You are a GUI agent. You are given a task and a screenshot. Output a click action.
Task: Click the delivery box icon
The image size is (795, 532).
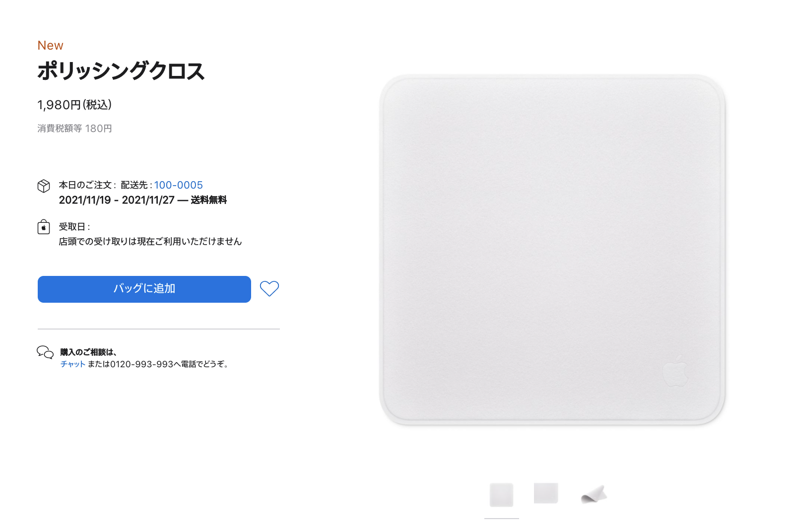[44, 186]
